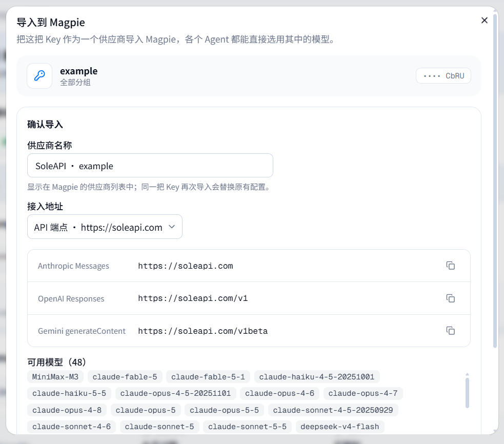Select the claude-opus-5 model chip
Viewport: 504px width, 444px height.
click(x=146, y=410)
